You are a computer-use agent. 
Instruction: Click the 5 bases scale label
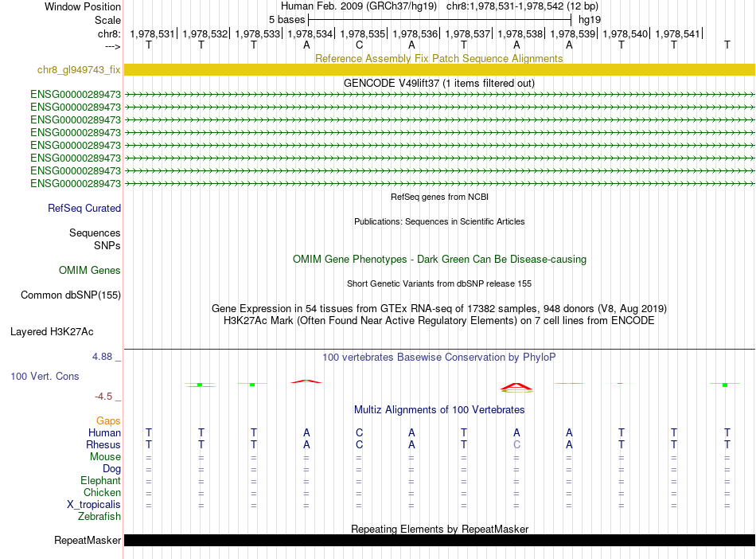point(286,20)
